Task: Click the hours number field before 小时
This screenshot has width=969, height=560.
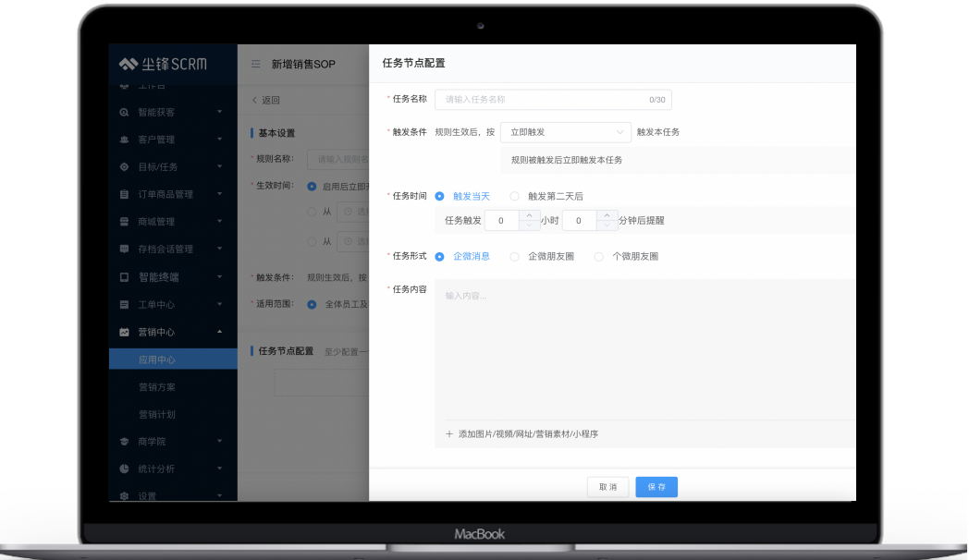Action: 502,221
